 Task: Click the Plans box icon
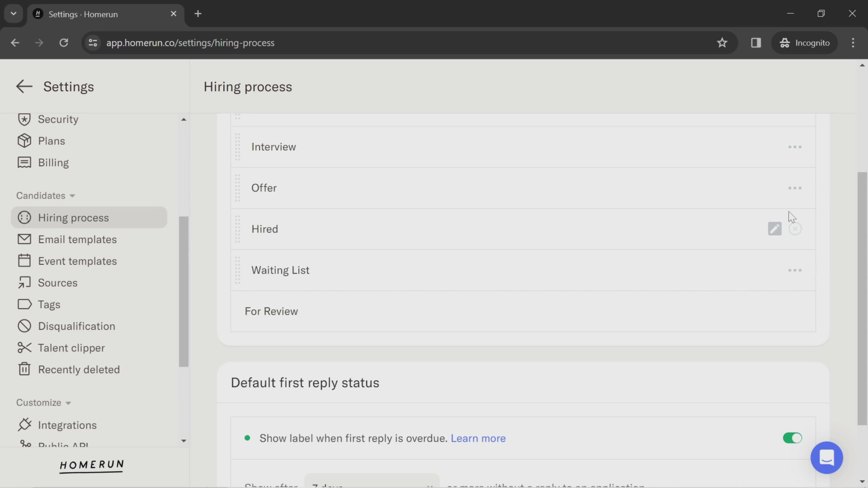point(24,141)
